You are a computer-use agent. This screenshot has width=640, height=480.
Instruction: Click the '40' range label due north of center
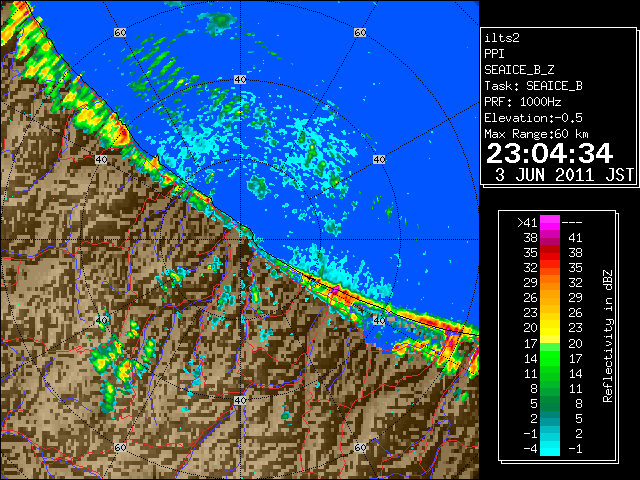point(240,80)
